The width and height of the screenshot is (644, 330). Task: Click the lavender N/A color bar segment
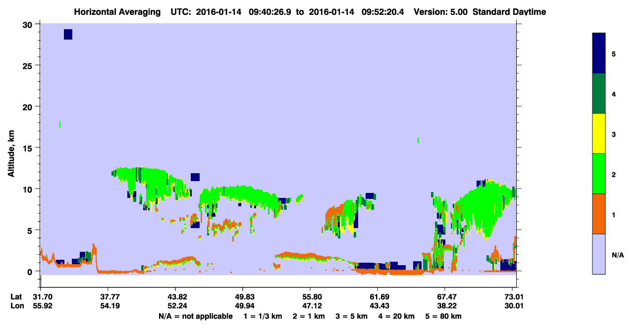pos(599,254)
